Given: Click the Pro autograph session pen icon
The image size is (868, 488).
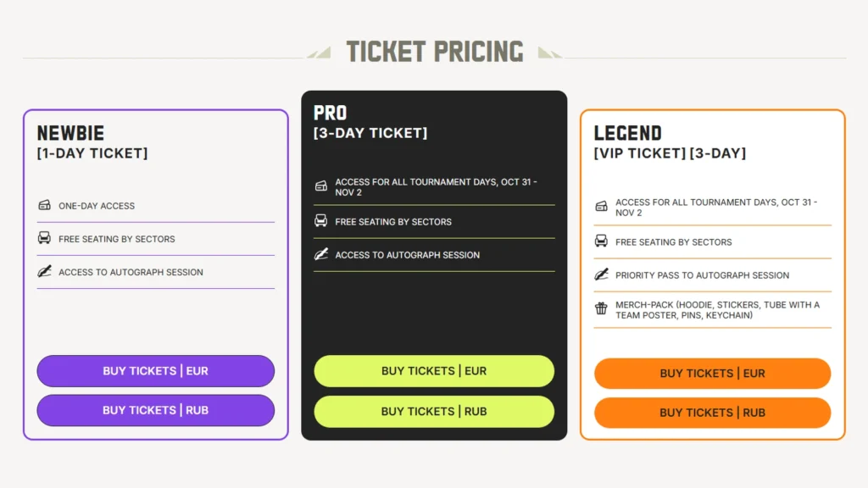Looking at the screenshot, I should [321, 254].
